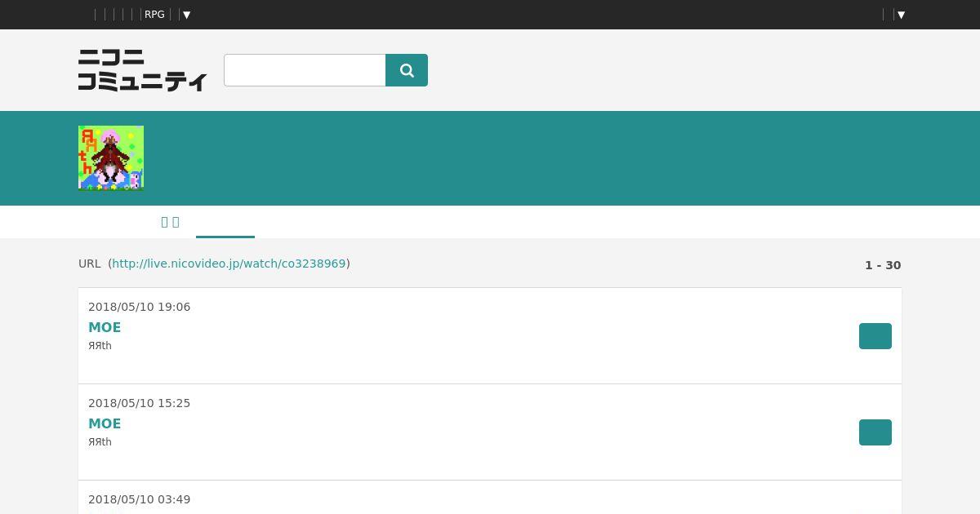Viewport: 980px width, 514px height.
Task: Open the Niconico Community logo link
Action: [143, 70]
